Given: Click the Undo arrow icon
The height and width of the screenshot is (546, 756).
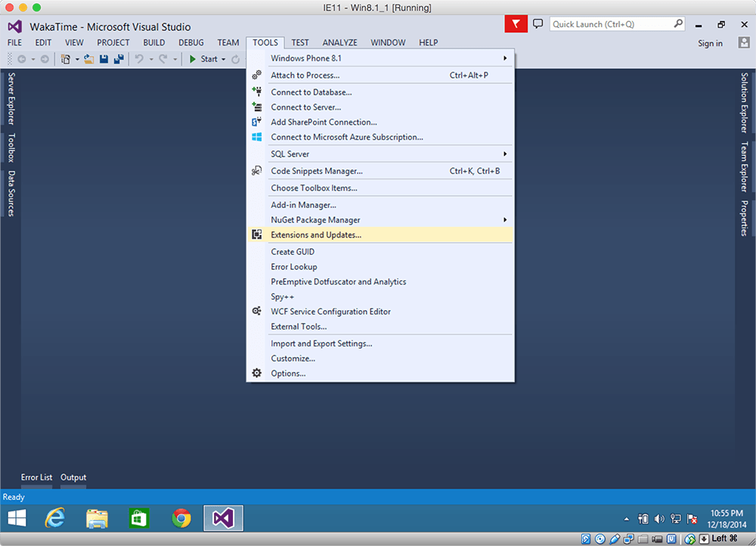Looking at the screenshot, I should pyautogui.click(x=139, y=59).
